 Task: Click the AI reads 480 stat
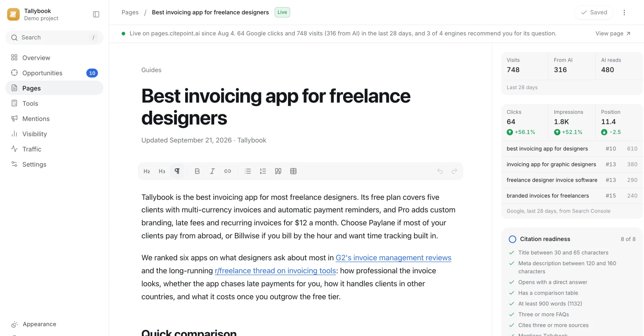pyautogui.click(x=619, y=66)
